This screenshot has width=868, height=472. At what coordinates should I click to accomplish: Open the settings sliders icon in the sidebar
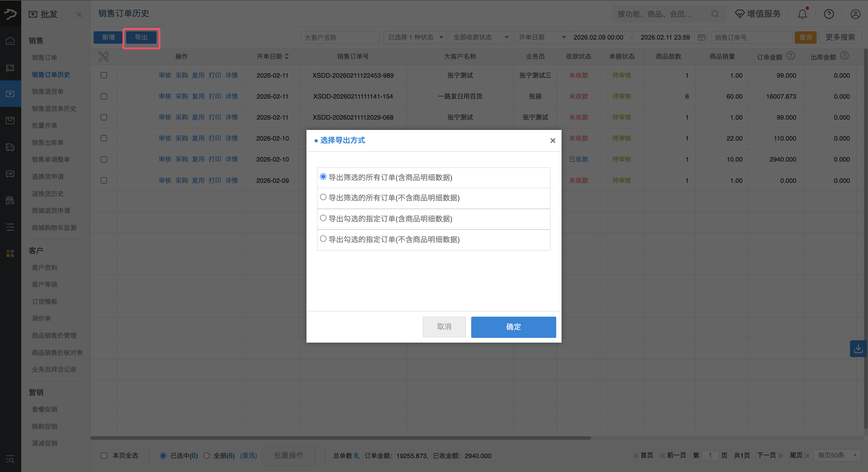tap(10, 227)
